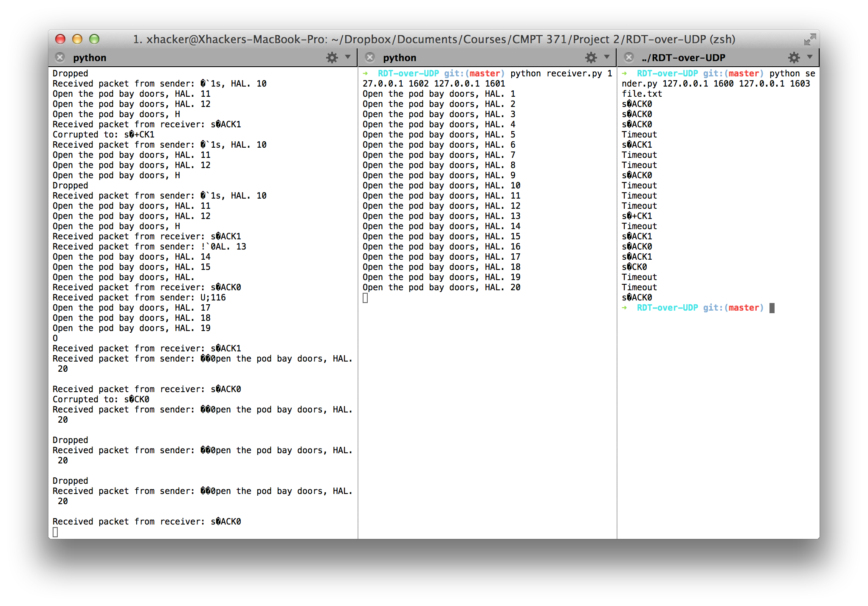Click gear icon in middle python pane
Image resolution: width=868 pixels, height=606 pixels.
591,57
